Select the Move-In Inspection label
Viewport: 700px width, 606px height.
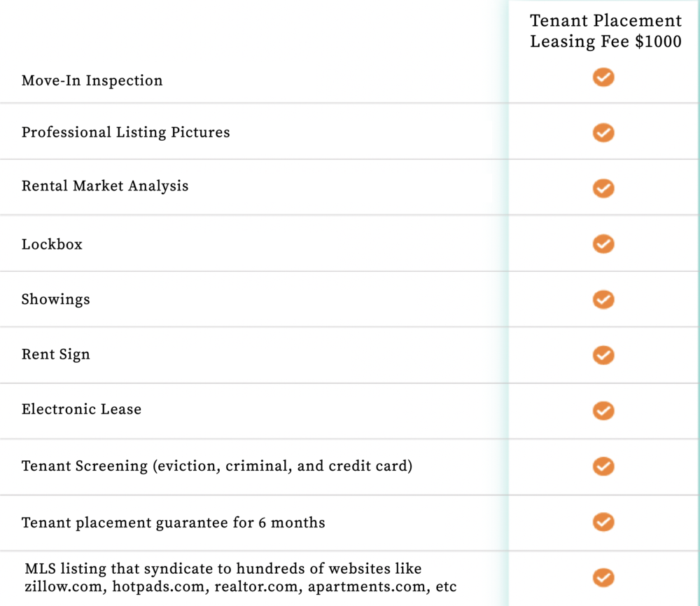coord(92,81)
